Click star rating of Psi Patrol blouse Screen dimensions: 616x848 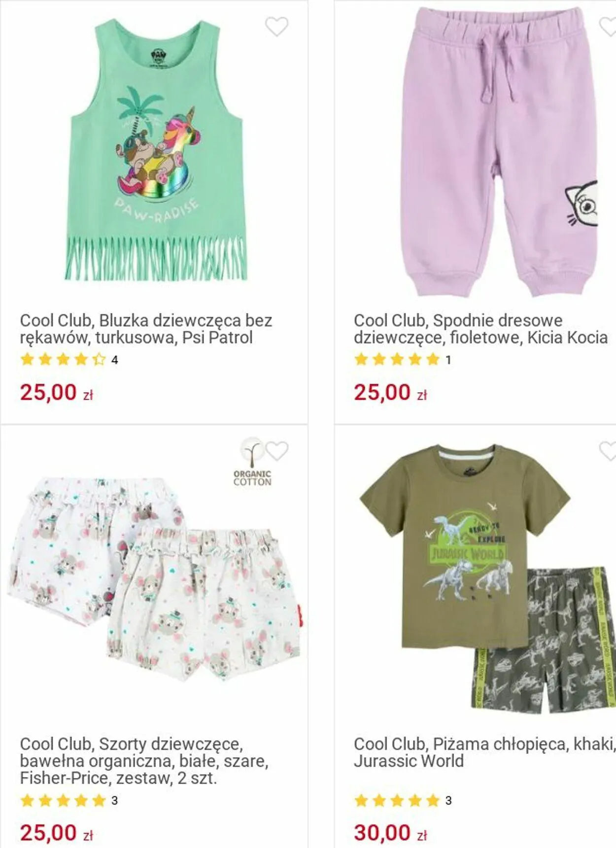coord(63,359)
